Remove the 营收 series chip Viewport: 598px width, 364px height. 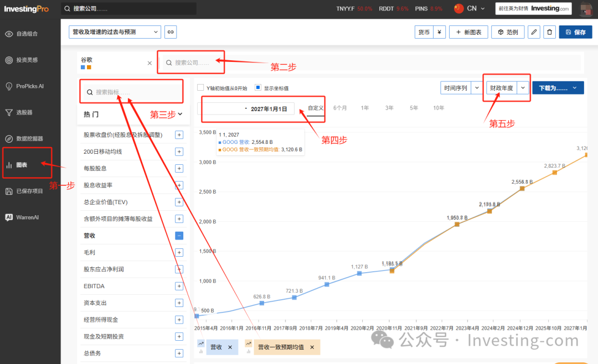pyautogui.click(x=230, y=347)
